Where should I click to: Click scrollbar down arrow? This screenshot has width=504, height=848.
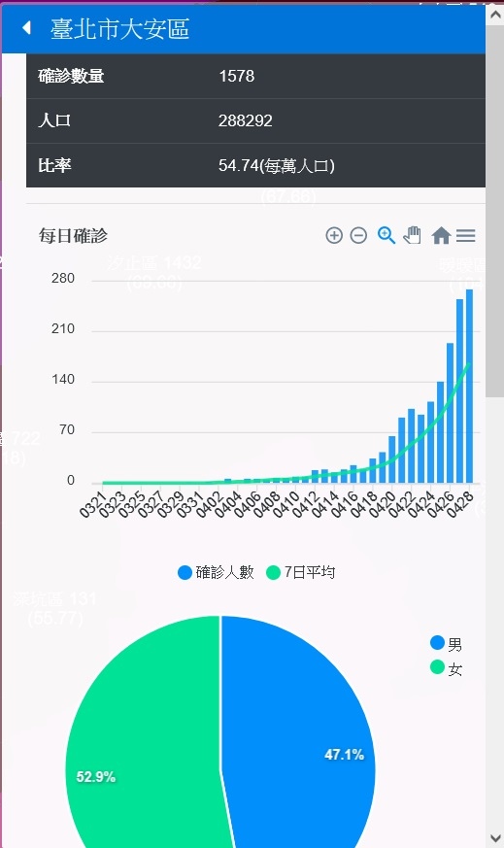(x=495, y=837)
